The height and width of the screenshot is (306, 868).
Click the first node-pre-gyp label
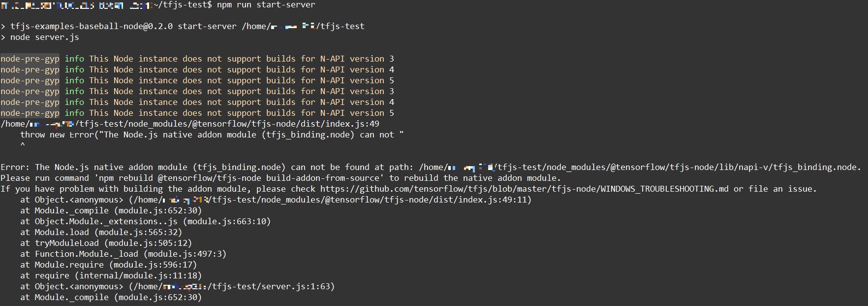[30, 59]
